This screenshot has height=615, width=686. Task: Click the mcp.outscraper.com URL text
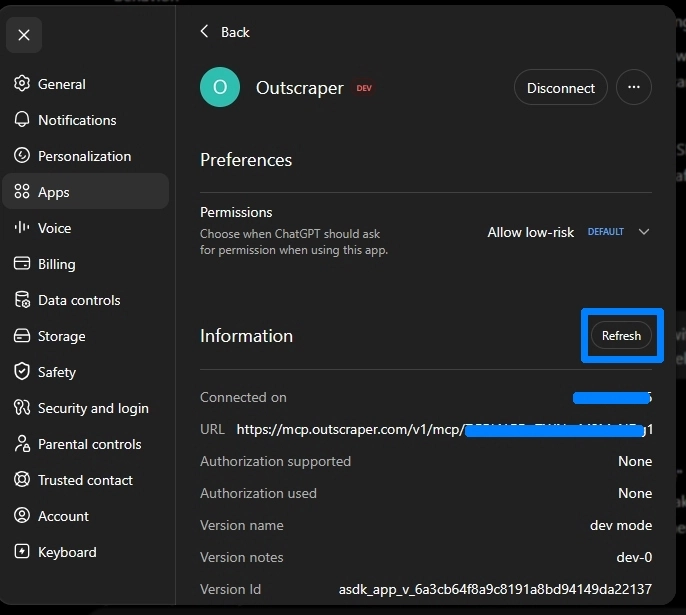pos(444,430)
